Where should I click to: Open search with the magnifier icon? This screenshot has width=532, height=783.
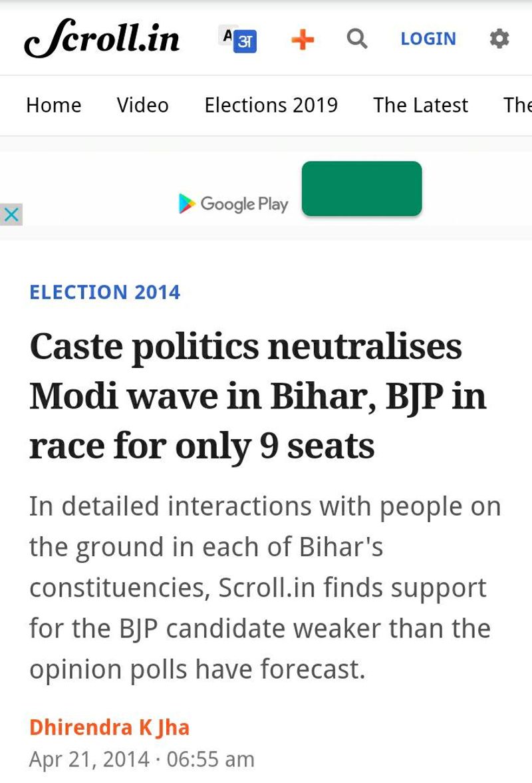tap(357, 39)
